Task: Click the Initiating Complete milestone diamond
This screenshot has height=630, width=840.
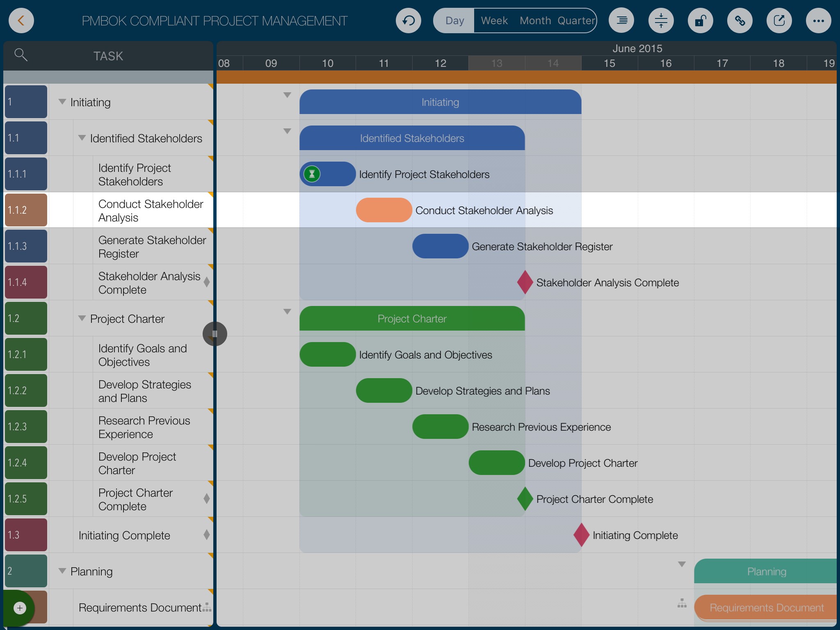Action: click(x=581, y=535)
